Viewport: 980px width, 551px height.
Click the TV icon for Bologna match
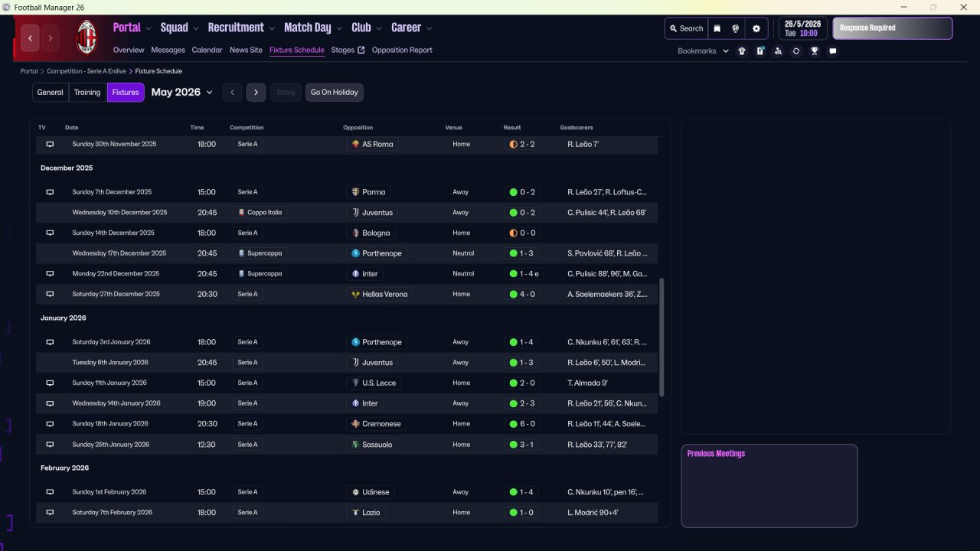pos(50,233)
